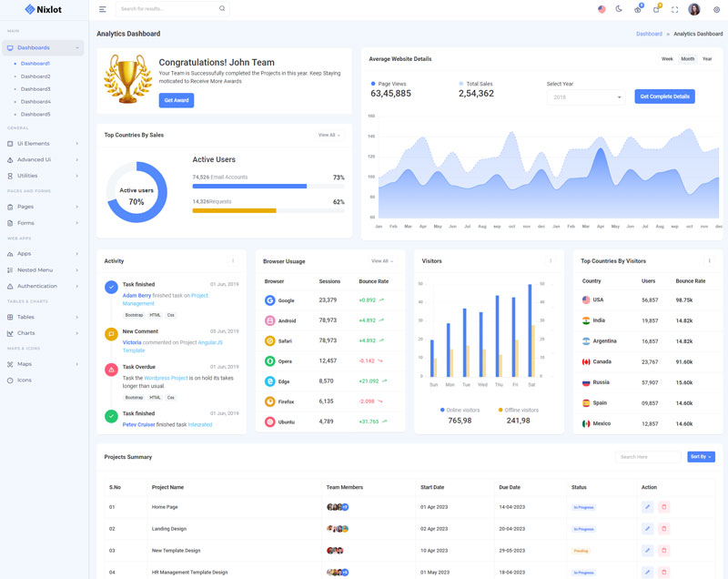Click the Get Complete Details button
Screen dimensions: 728x579
(664, 96)
